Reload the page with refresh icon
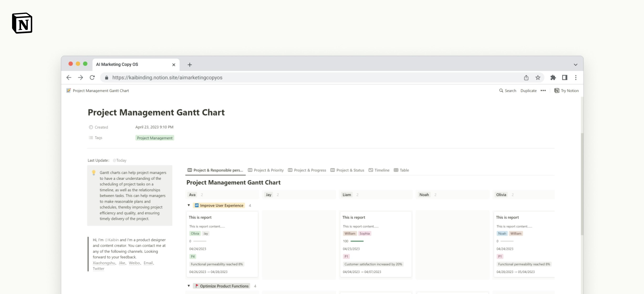The height and width of the screenshot is (294, 644). tap(92, 77)
